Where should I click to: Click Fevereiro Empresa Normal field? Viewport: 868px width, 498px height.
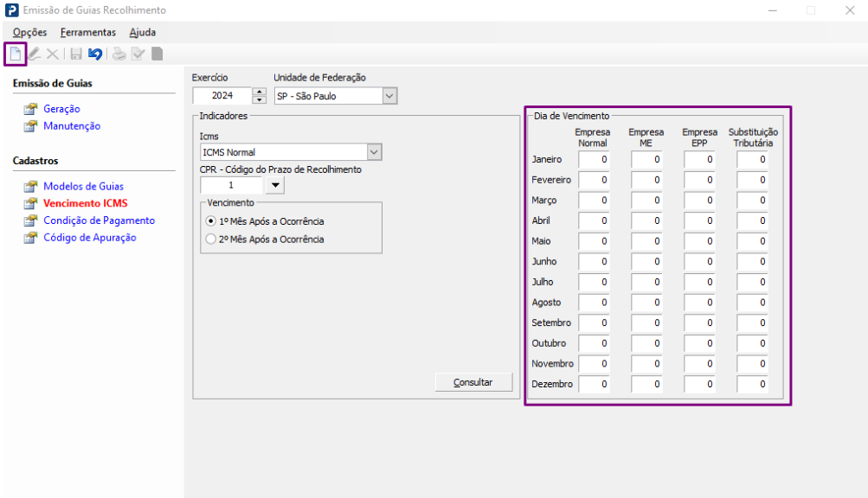[594, 180]
